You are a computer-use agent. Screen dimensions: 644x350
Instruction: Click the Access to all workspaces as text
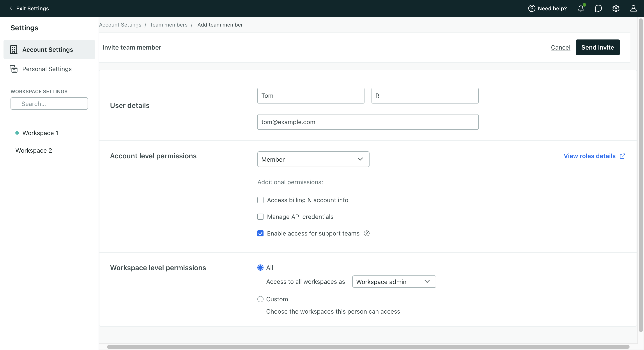(x=306, y=282)
